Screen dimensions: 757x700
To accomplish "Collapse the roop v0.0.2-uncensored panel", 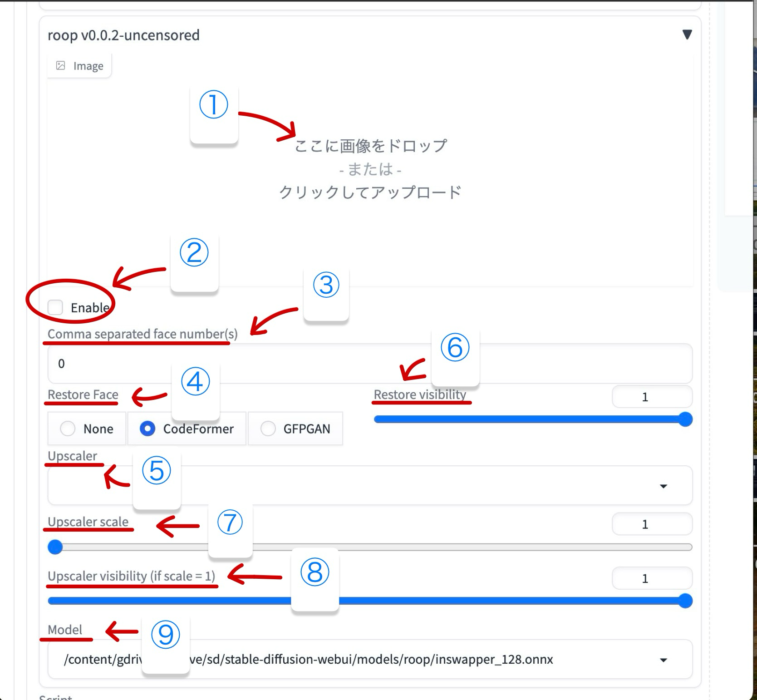I will click(687, 34).
